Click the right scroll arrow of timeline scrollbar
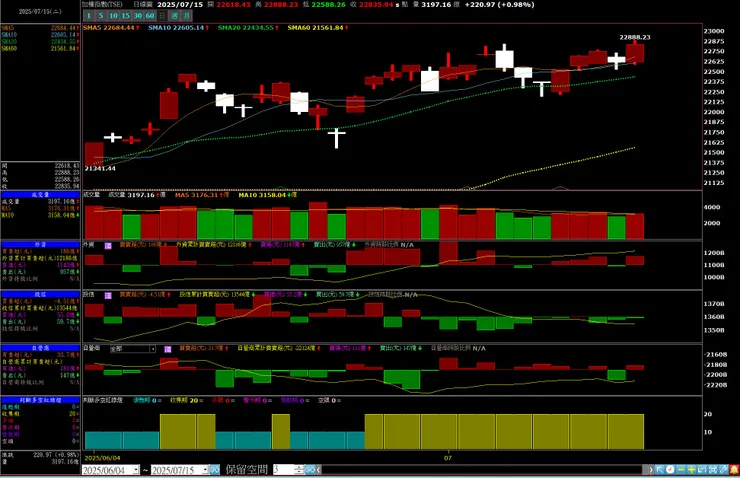 pos(651,470)
